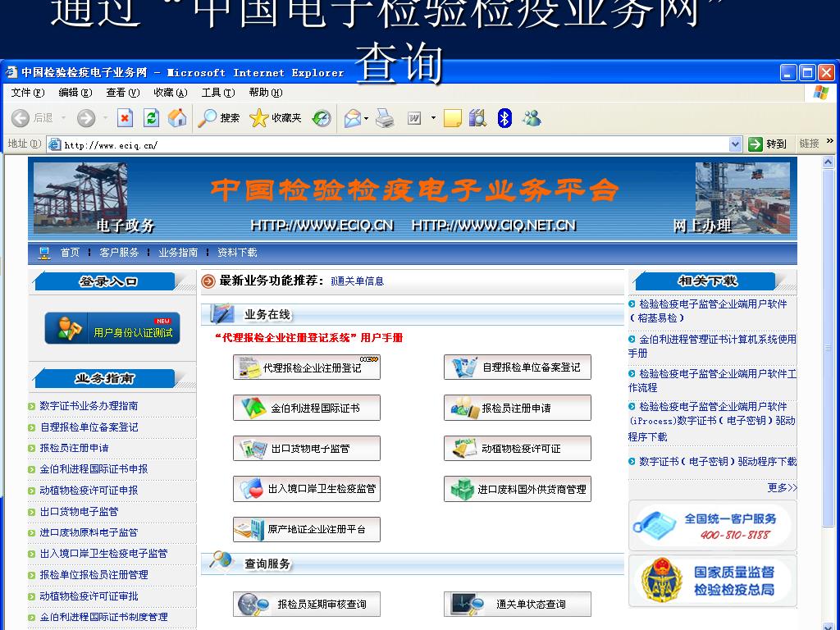The image size is (840, 630).
Task: Click the 更多>> link under 相关下载
Action: pos(782,487)
